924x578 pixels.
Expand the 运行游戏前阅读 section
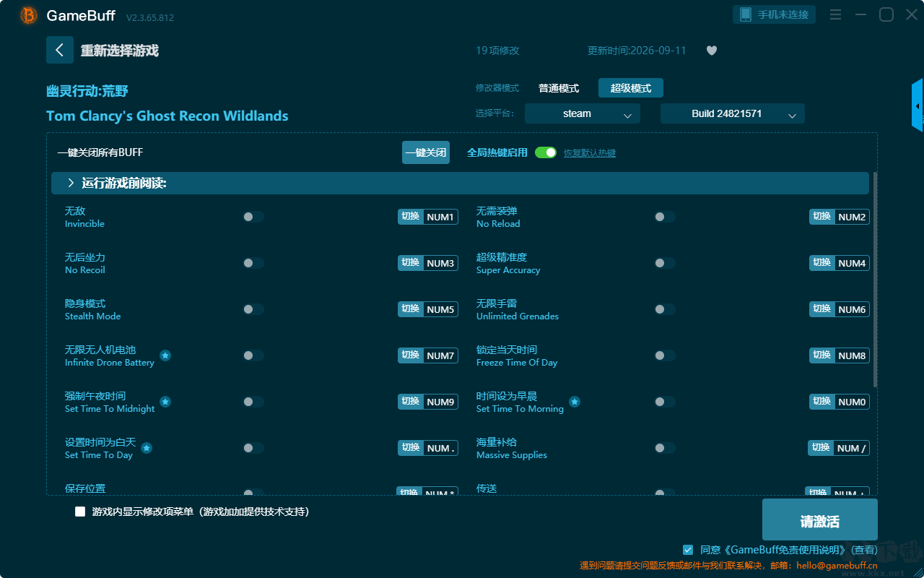460,184
